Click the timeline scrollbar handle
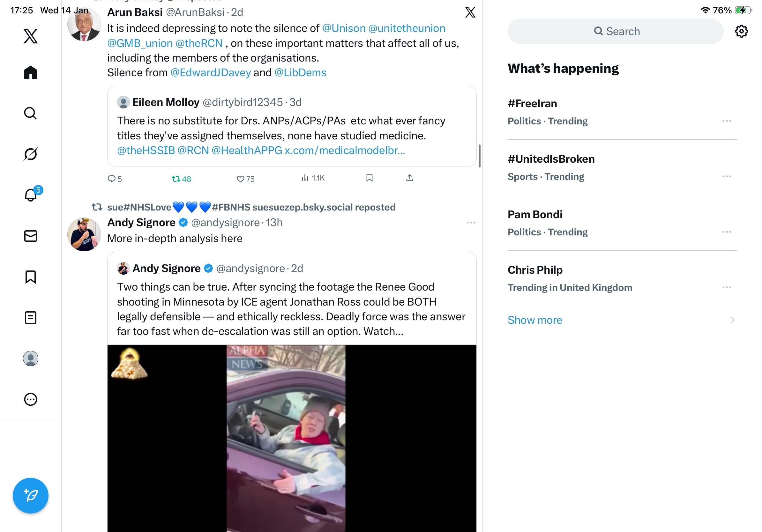Screen dimensions: 762x532 click(479, 156)
